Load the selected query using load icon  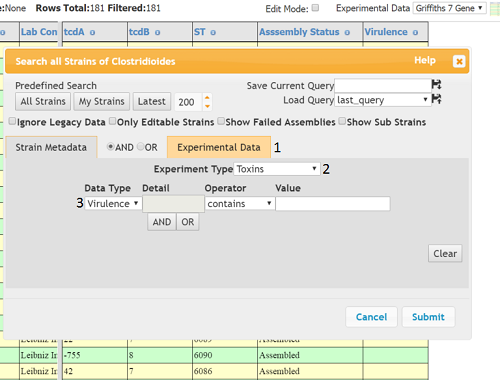coord(436,99)
